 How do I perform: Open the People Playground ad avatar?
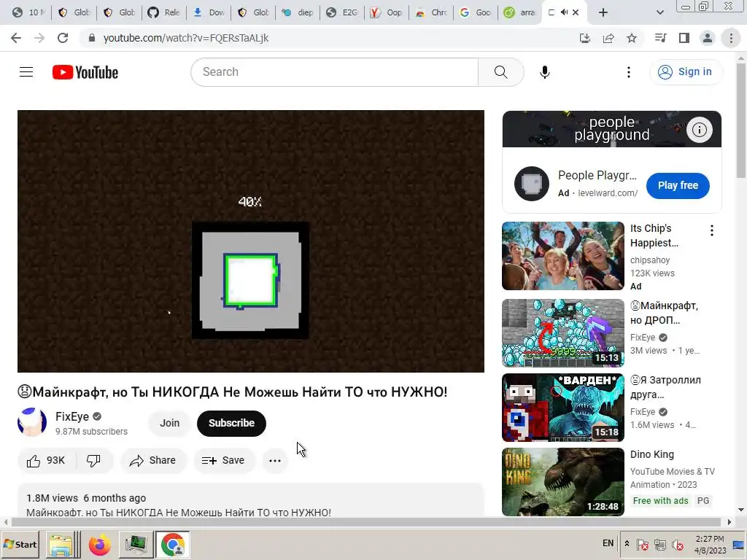click(x=532, y=184)
